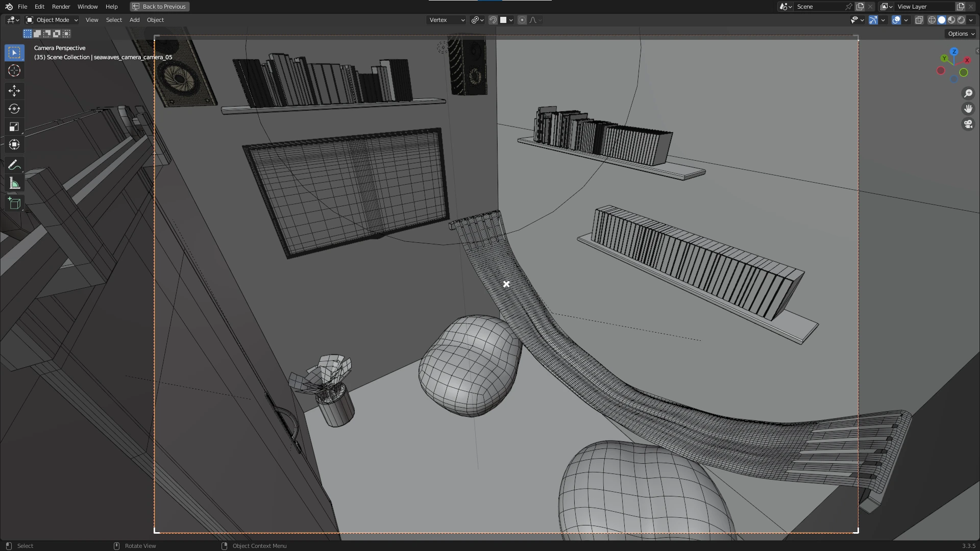The height and width of the screenshot is (551, 980).
Task: Click the 3.3.5 version in status bar
Action: pos(968,546)
